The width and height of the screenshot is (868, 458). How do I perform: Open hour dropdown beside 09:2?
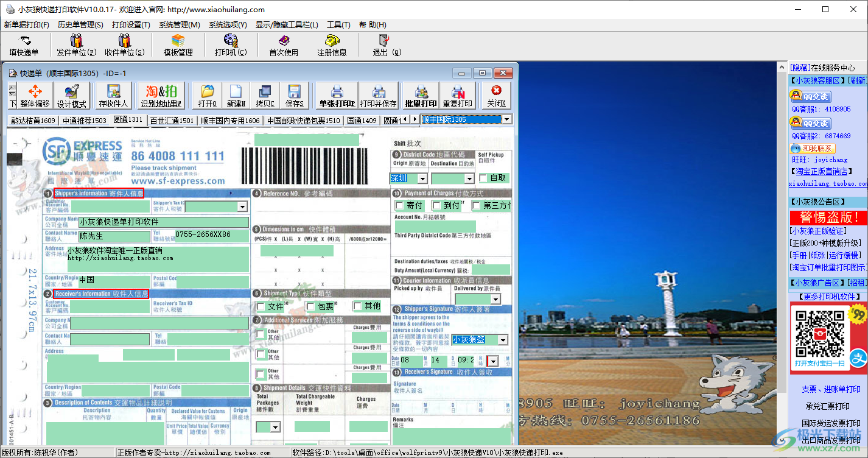(492, 361)
